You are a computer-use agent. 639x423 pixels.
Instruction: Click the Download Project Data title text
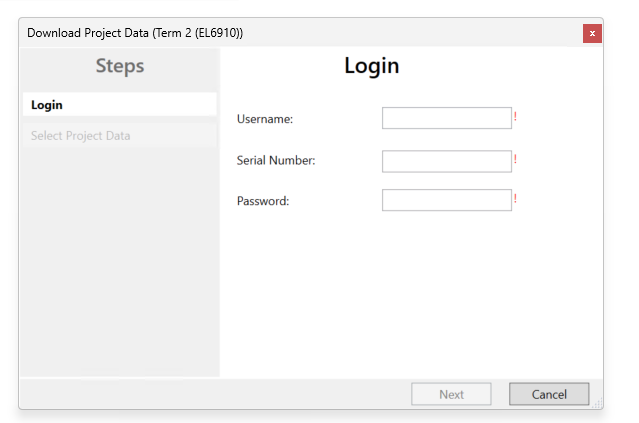pos(135,33)
